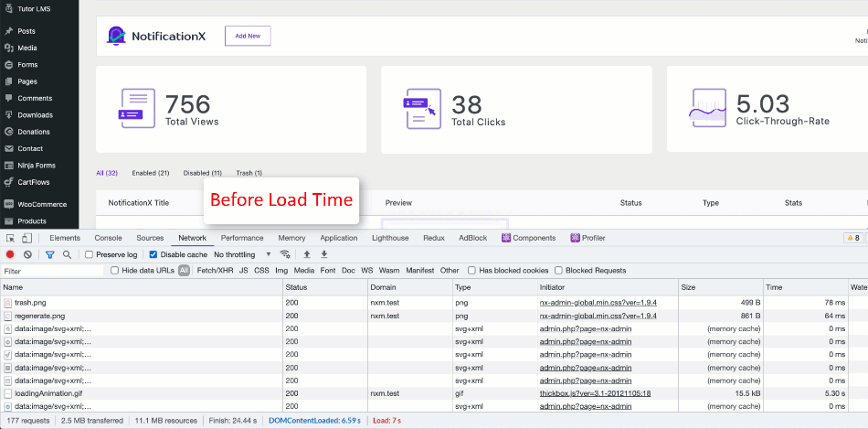Check the Hide data URLs checkbox

(114, 271)
